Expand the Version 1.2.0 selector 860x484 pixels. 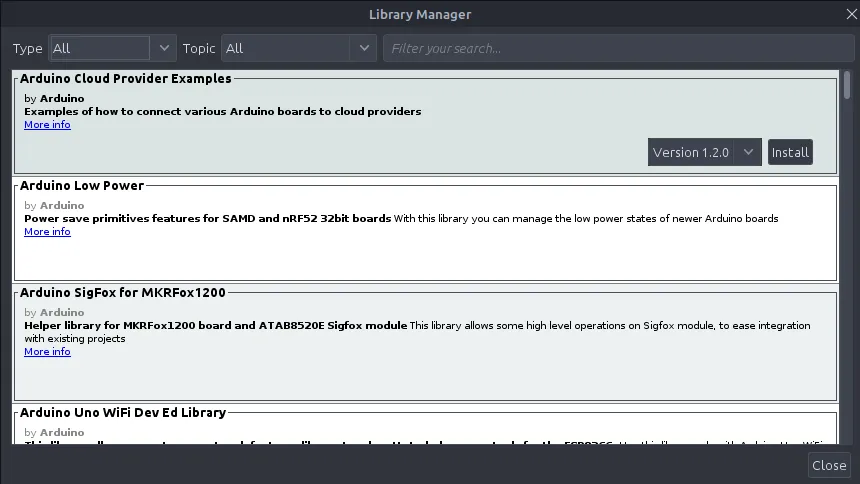(705, 152)
